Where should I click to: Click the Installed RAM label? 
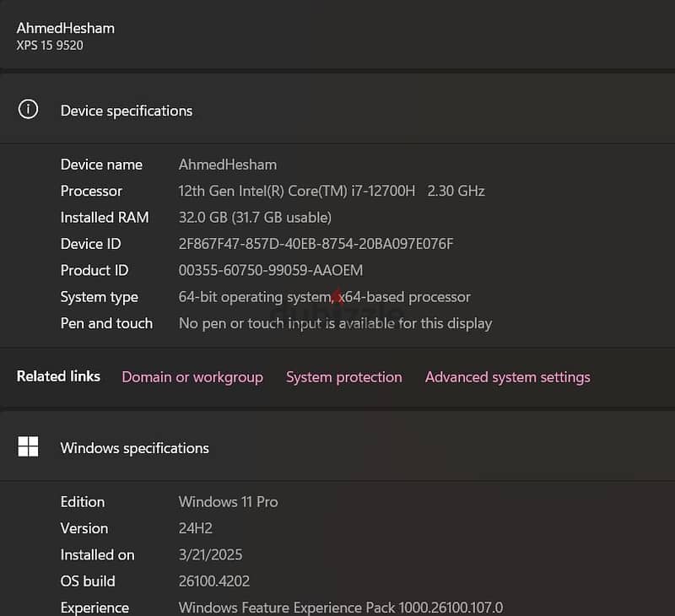coord(105,218)
